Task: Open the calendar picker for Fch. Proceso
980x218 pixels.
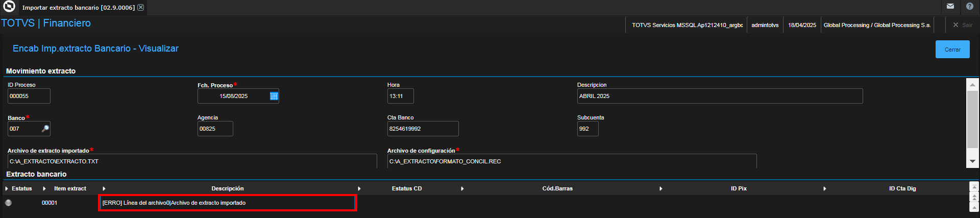Action: click(x=274, y=96)
